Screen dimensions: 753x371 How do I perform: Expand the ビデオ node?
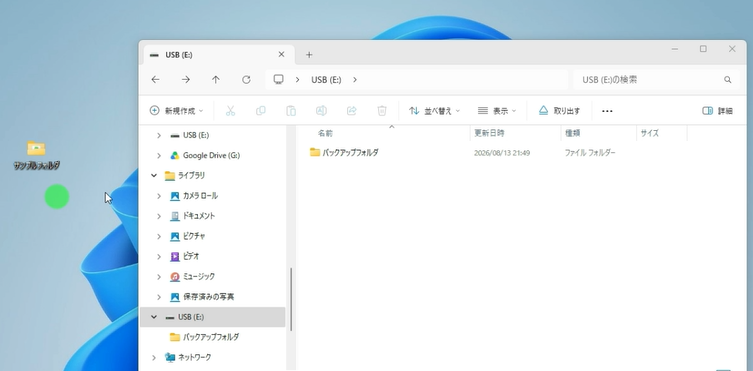[159, 257]
